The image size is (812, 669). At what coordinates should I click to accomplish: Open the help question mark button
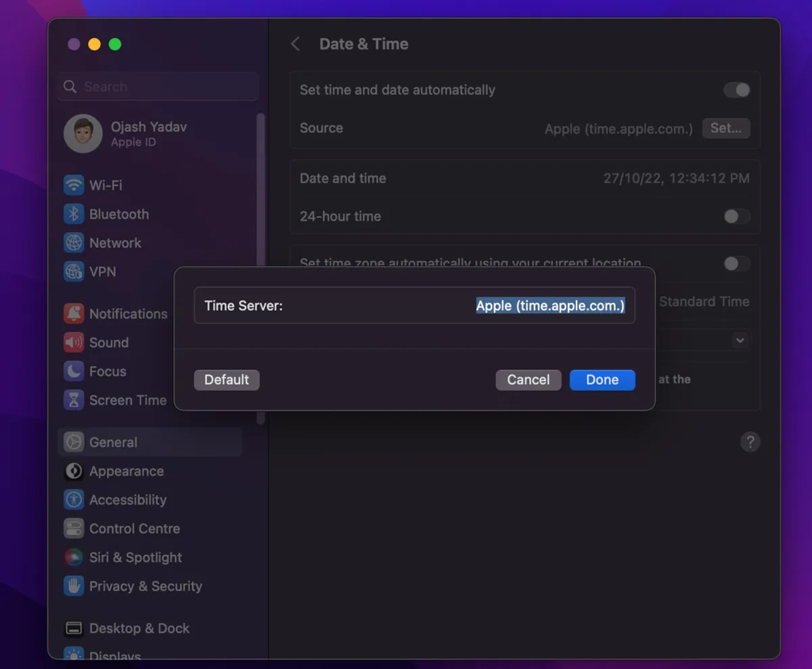click(x=750, y=442)
